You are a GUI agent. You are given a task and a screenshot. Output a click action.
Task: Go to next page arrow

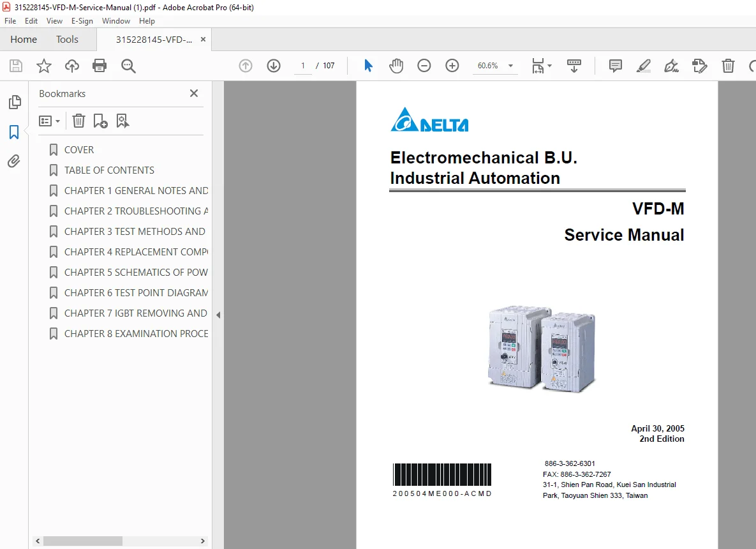[x=274, y=66]
